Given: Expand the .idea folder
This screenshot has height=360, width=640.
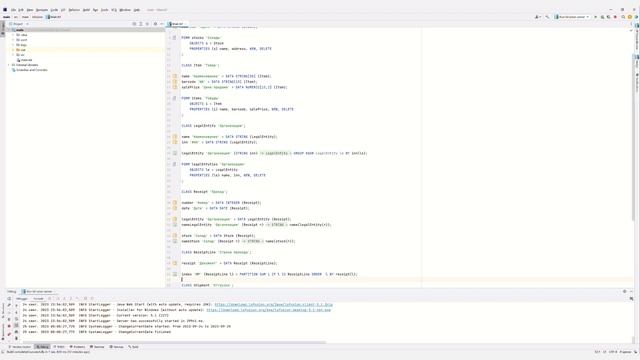Looking at the screenshot, I should (x=13, y=35).
